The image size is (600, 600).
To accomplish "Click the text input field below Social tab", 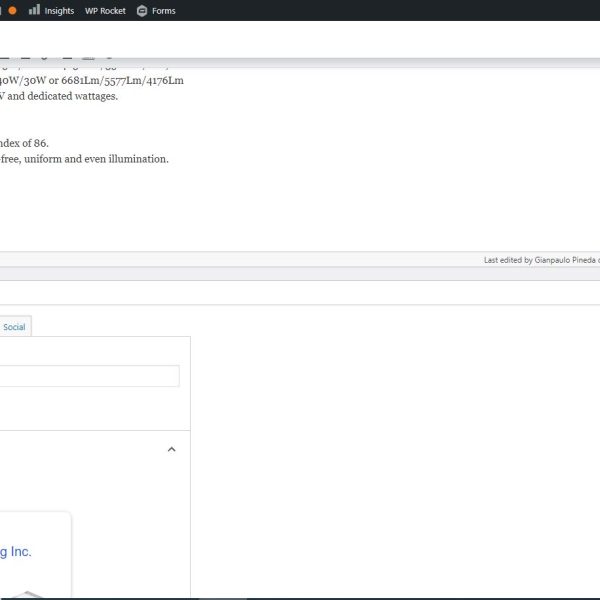I will pyautogui.click(x=89, y=376).
